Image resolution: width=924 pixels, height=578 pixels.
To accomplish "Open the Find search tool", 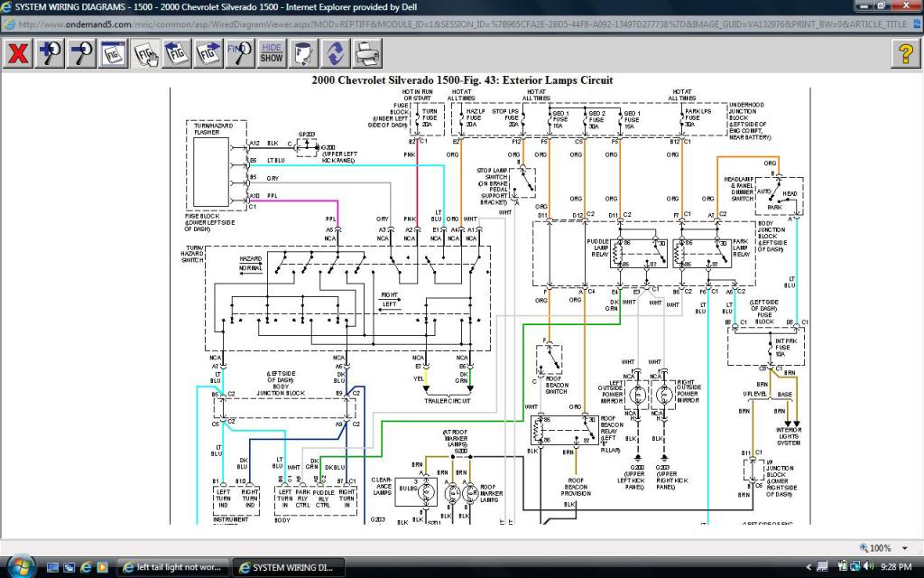I will pyautogui.click(x=240, y=52).
